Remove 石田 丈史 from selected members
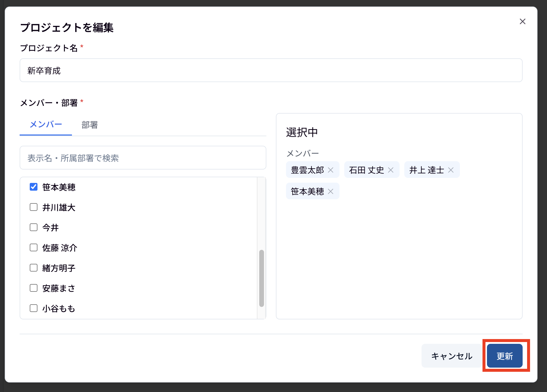The image size is (547, 392). (x=391, y=170)
